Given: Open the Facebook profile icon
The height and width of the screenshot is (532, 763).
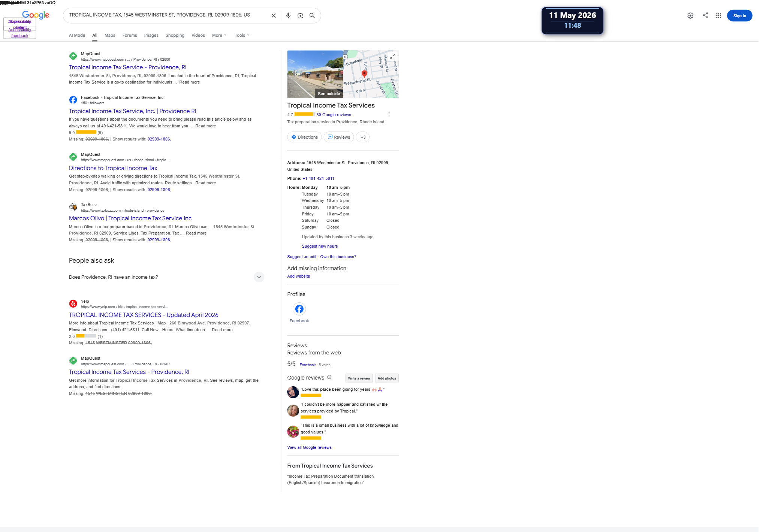Looking at the screenshot, I should click(x=299, y=309).
